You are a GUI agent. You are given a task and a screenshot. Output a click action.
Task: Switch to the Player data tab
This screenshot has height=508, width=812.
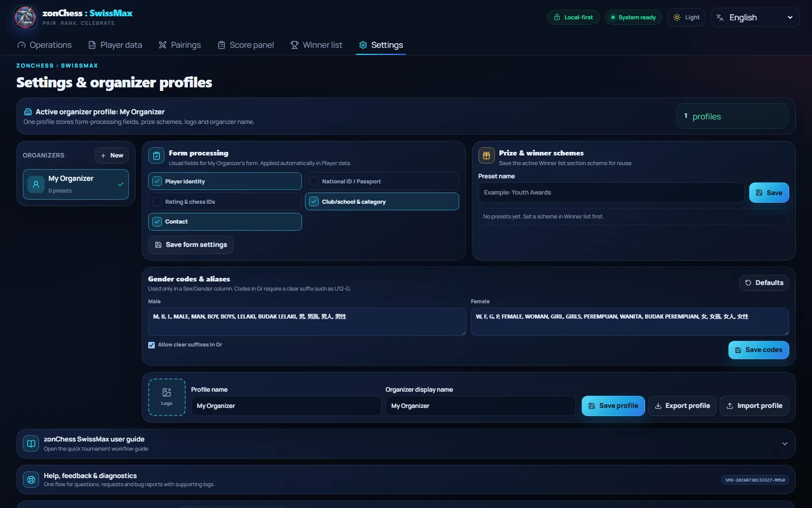click(115, 45)
